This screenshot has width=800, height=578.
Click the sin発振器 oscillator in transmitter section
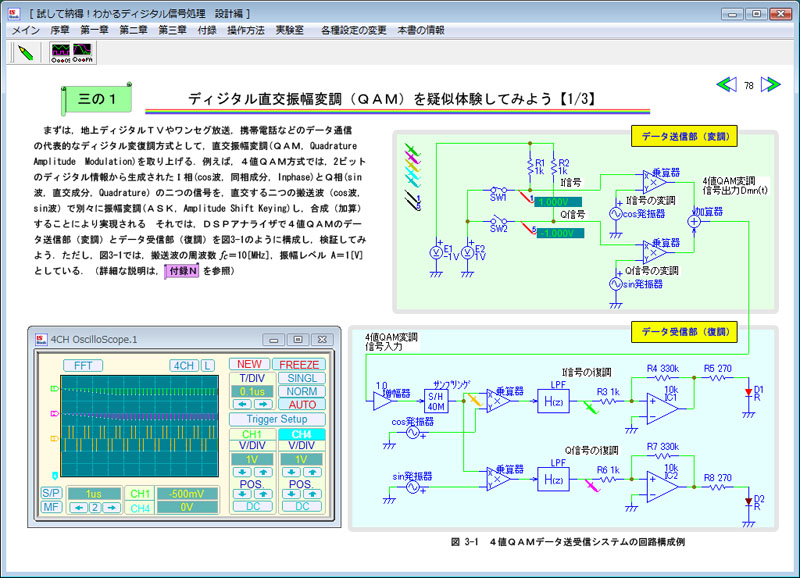[616, 284]
